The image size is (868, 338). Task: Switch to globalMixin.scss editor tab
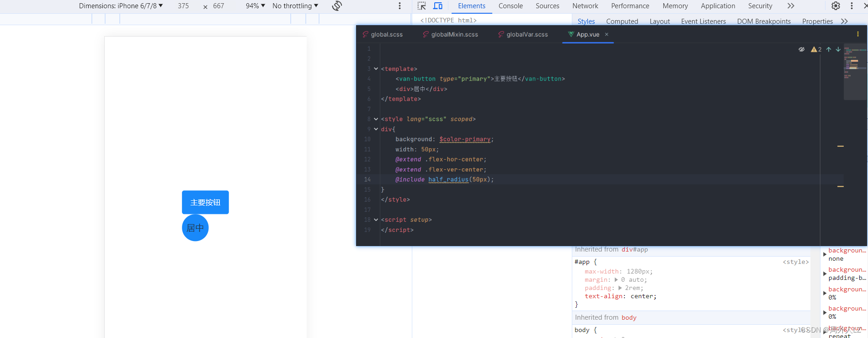point(451,34)
